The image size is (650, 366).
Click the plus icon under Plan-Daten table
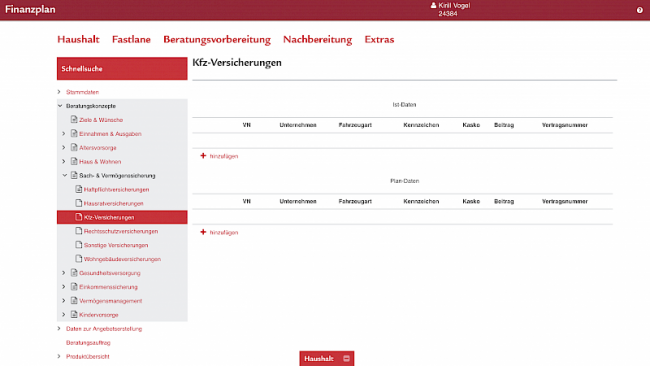coord(203,232)
